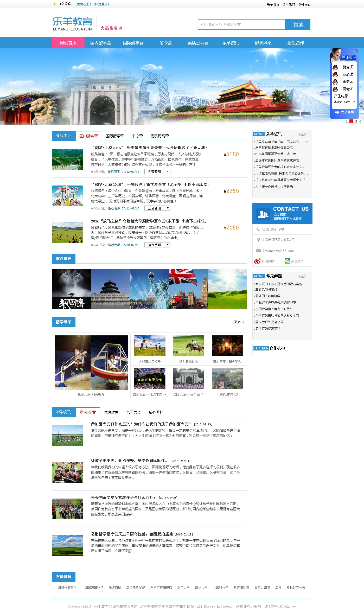This screenshot has width=364, height=613.
Task: Switch banner to slide 3
Action: pyautogui.click(x=356, y=122)
